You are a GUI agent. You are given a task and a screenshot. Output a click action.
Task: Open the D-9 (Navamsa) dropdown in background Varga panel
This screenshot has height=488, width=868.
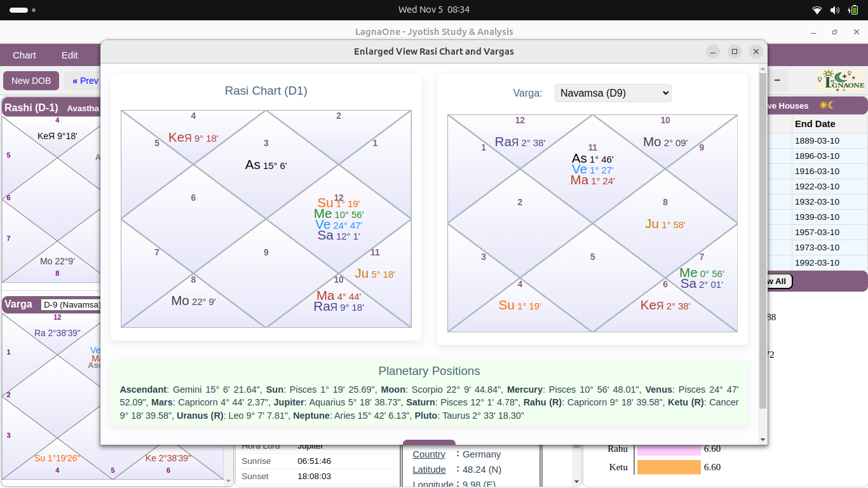71,304
